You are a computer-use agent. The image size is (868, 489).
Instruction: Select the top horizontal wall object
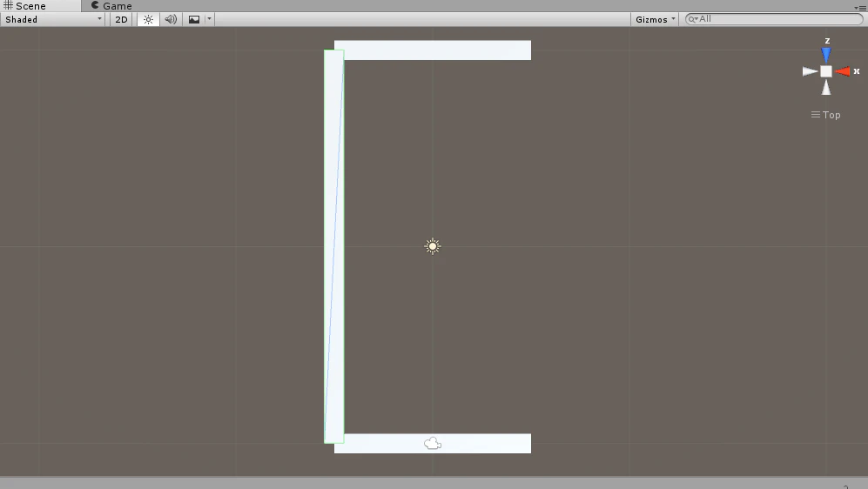tap(433, 50)
